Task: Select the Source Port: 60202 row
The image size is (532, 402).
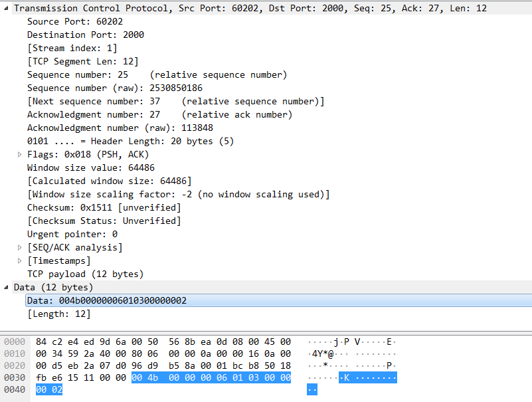Action: pos(75,21)
